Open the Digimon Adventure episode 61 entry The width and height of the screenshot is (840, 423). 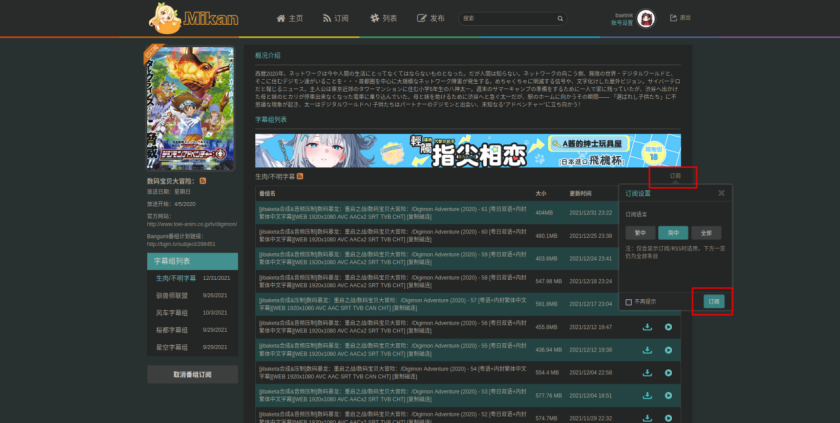(x=393, y=213)
